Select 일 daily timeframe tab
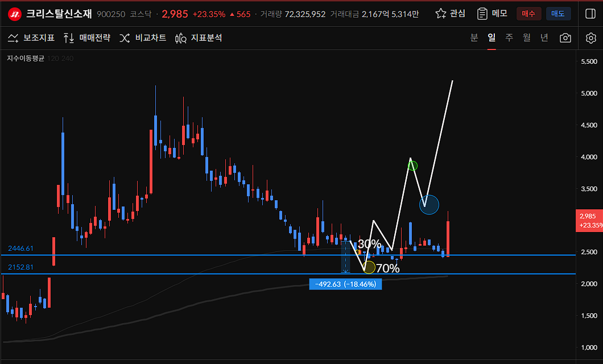The height and width of the screenshot is (364, 603). pyautogui.click(x=492, y=38)
